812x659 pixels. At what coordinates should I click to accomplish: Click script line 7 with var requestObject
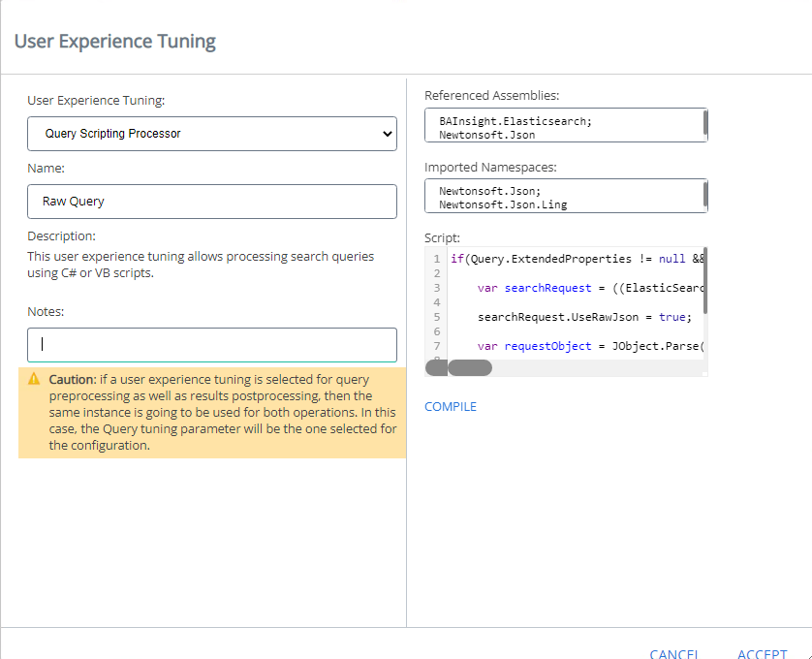point(590,346)
